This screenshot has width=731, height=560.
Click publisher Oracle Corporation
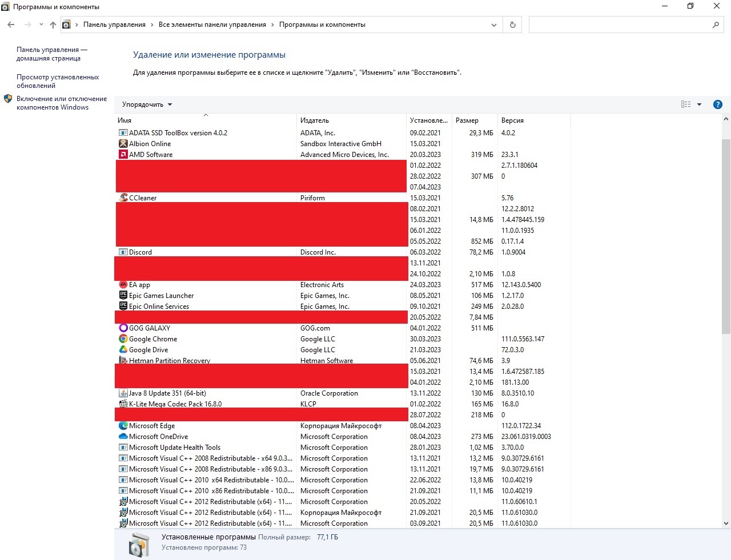(329, 393)
